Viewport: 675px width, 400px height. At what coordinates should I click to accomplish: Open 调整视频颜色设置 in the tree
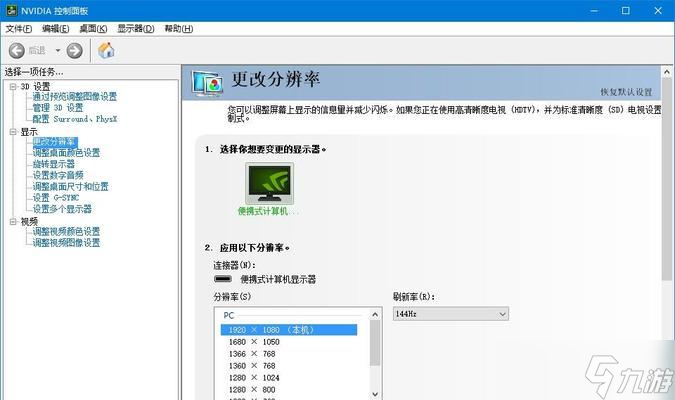point(66,232)
